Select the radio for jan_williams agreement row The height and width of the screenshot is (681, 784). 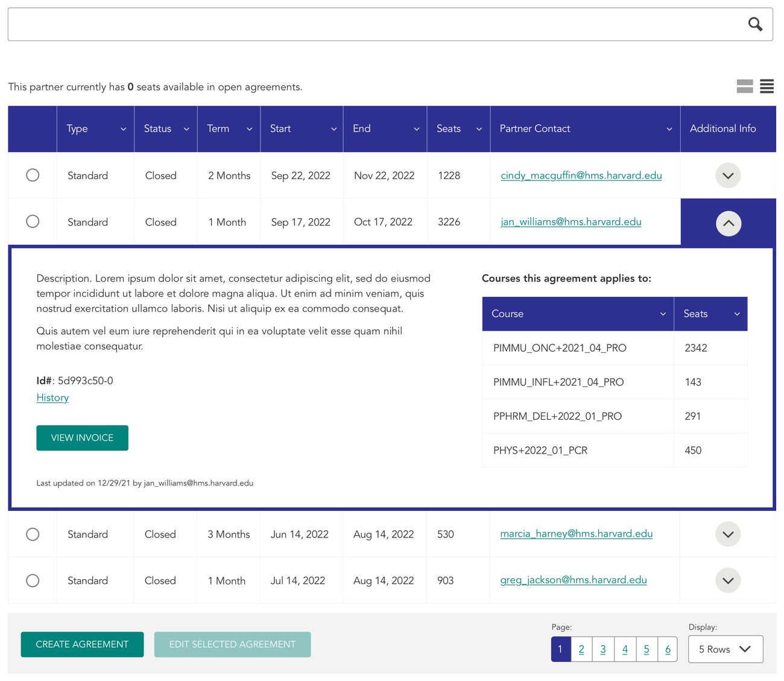pos(33,221)
